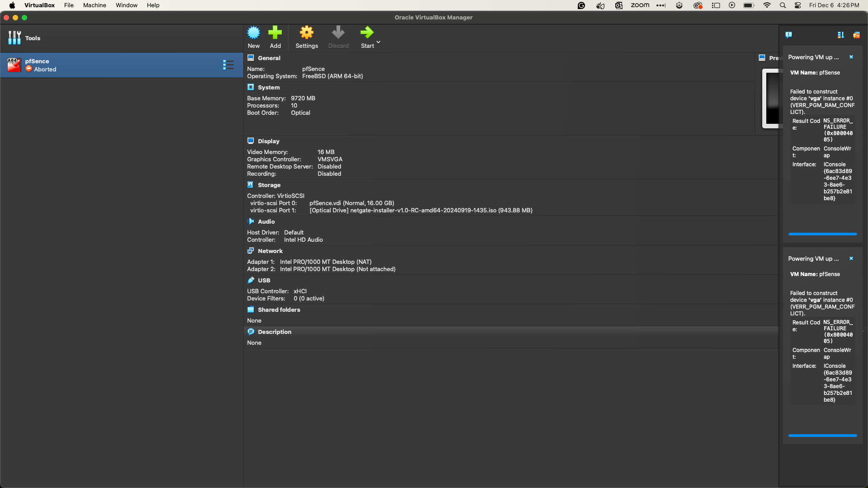Click Adapter 1 Intel PRO/1000 NAT entry
This screenshot has width=868, height=488.
tap(325, 262)
